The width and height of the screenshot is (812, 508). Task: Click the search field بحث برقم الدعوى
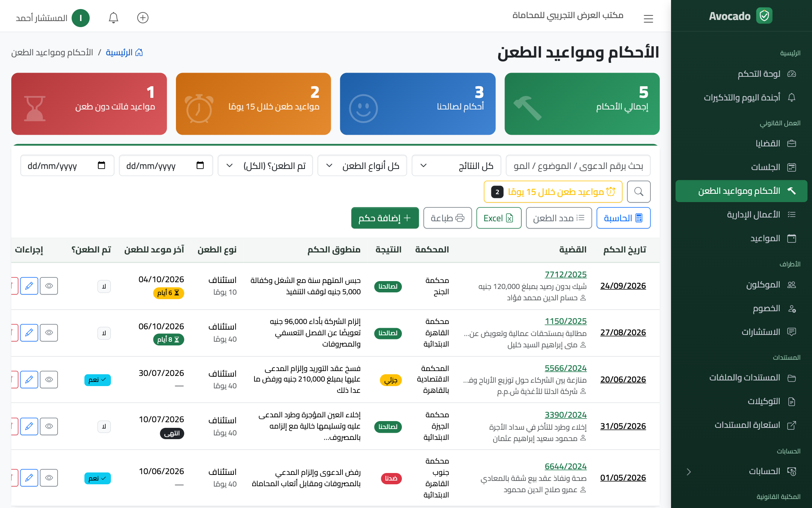578,166
